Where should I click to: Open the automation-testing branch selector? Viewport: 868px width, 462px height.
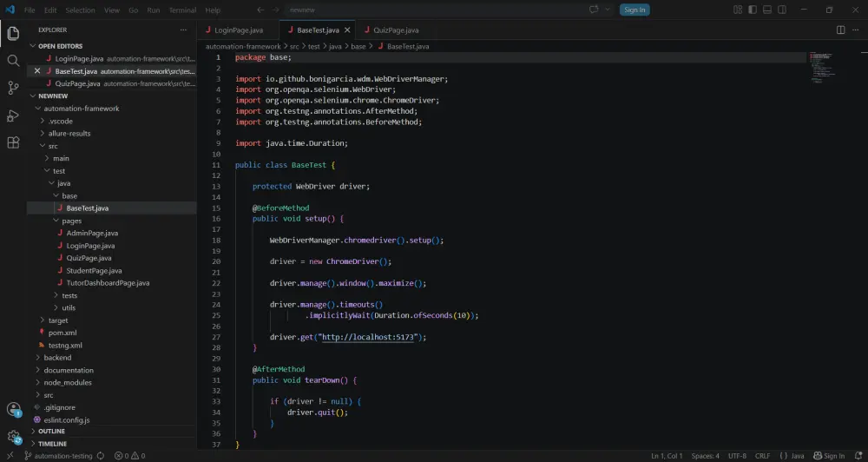59,456
